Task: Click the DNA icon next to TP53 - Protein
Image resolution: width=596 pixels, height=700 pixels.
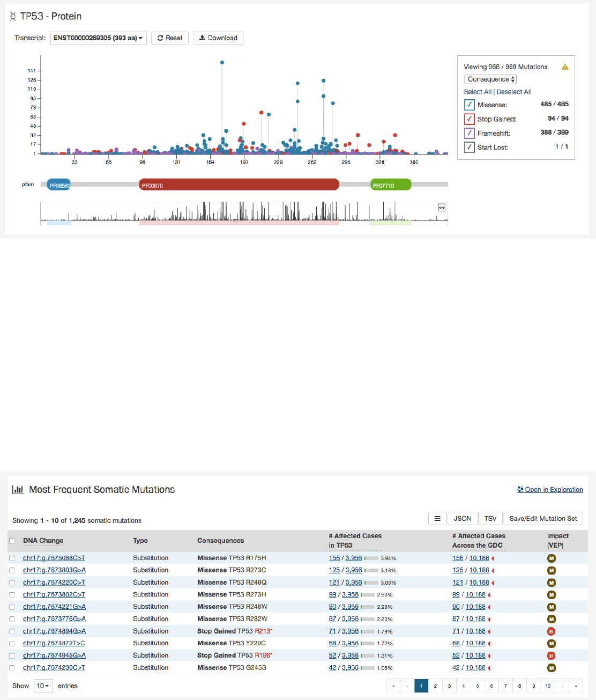Action: point(13,17)
